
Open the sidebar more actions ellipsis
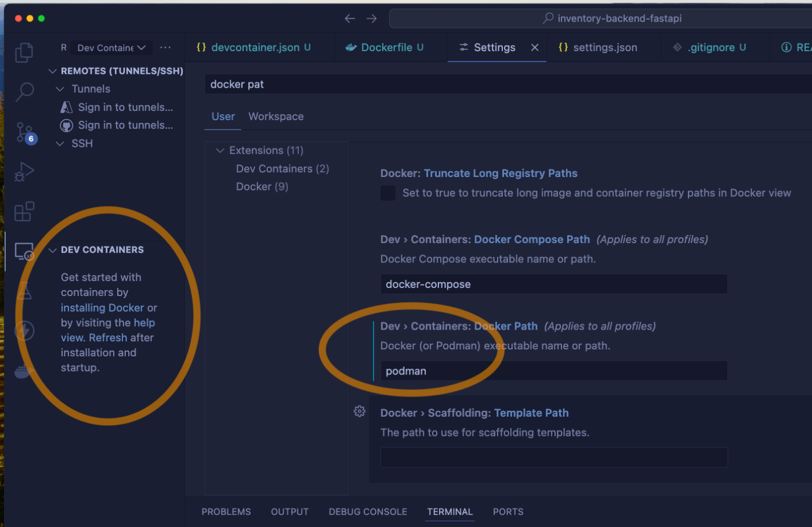coord(165,48)
